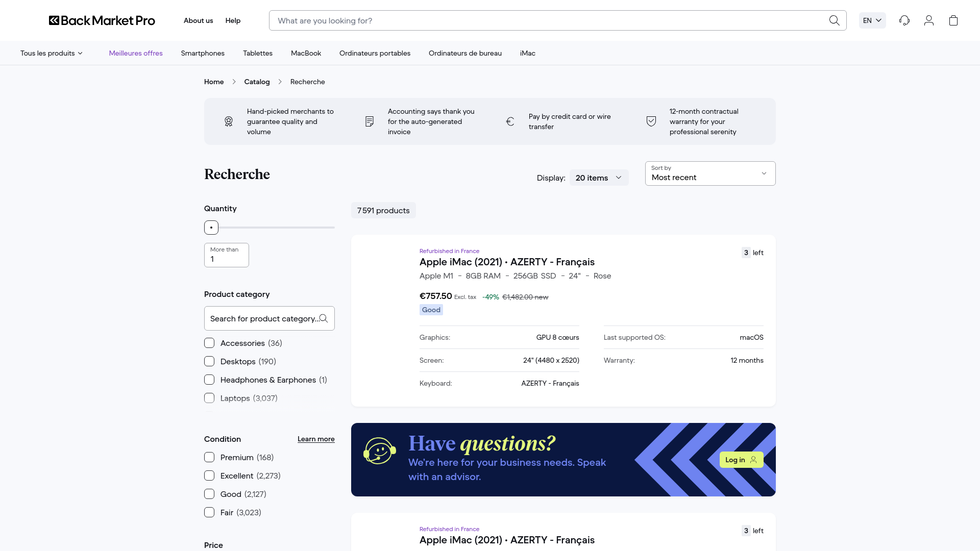Click the smiling advisor headset icon
Screen dimensions: 980x551
tap(379, 450)
